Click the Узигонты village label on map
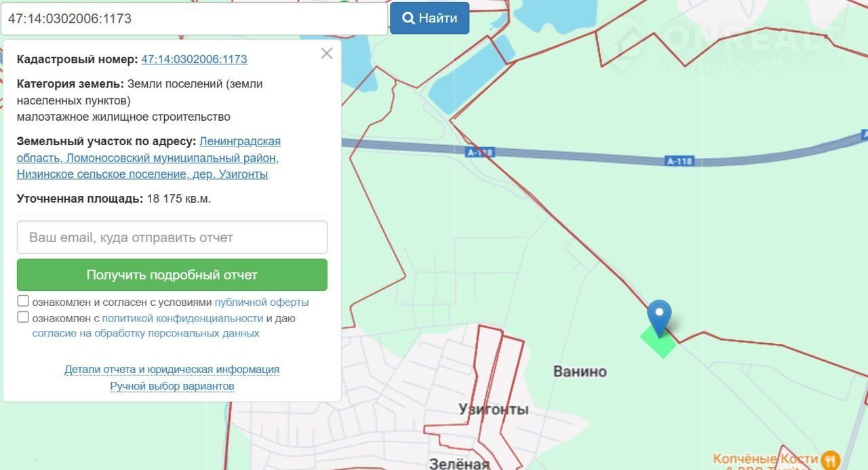868x470 pixels. coord(493,410)
